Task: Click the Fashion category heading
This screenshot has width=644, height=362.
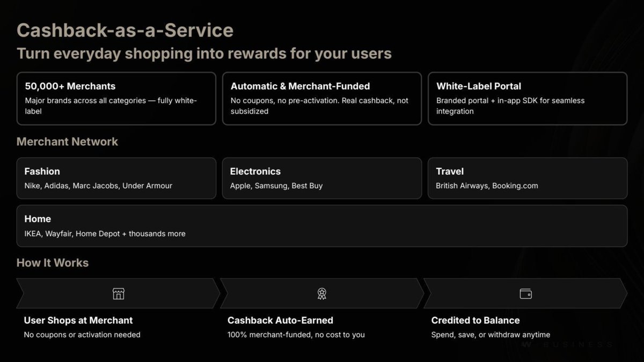Action: coord(42,172)
